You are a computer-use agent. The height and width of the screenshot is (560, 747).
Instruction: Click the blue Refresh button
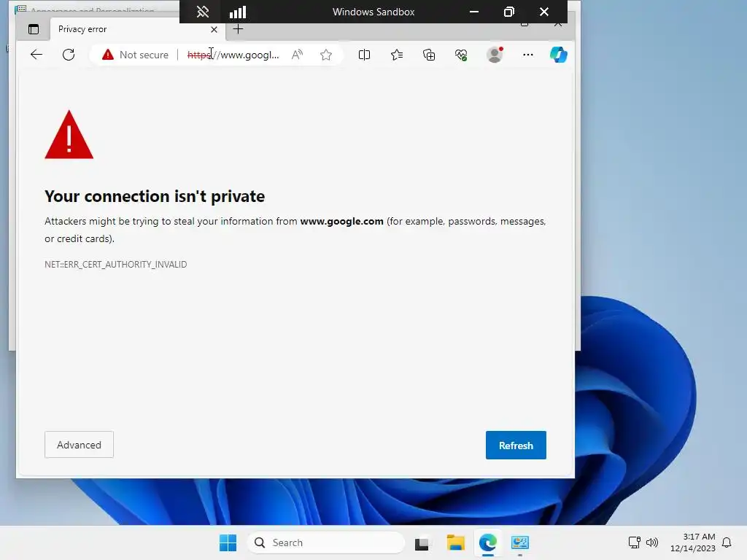pyautogui.click(x=516, y=446)
